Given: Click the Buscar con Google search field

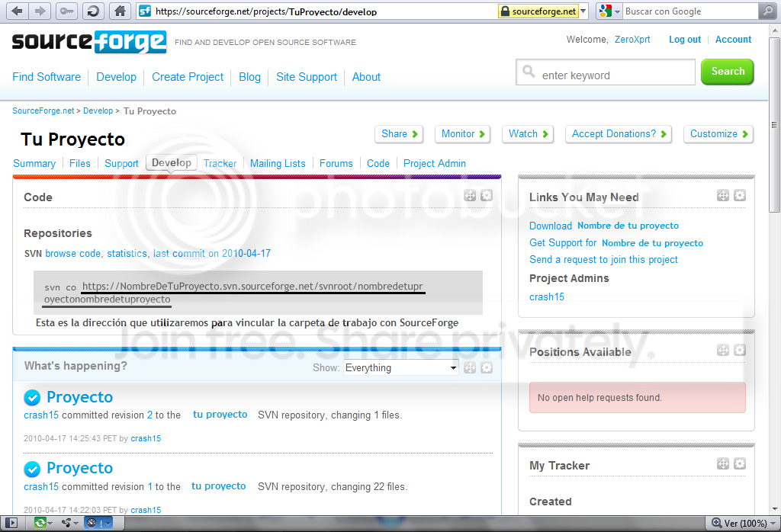Looking at the screenshot, I should 689,11.
